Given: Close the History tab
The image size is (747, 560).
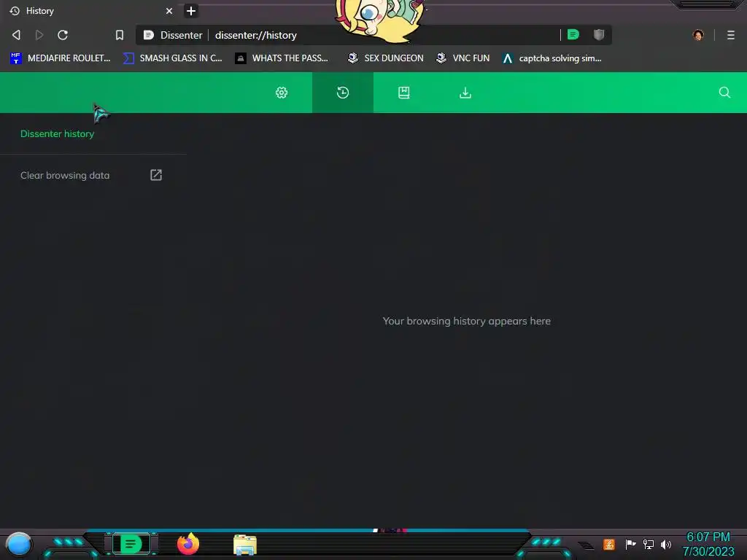Looking at the screenshot, I should click(169, 10).
